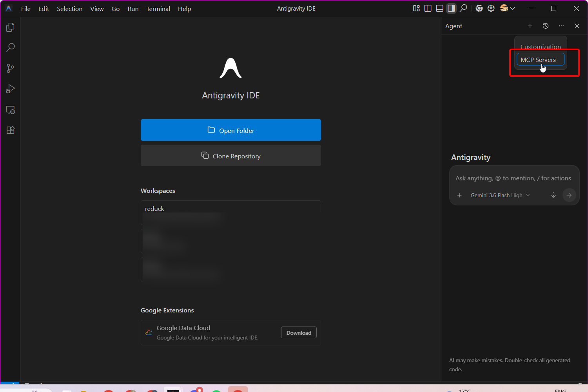The width and height of the screenshot is (588, 392).
Task: Expand the account dropdown chevron
Action: click(x=512, y=8)
